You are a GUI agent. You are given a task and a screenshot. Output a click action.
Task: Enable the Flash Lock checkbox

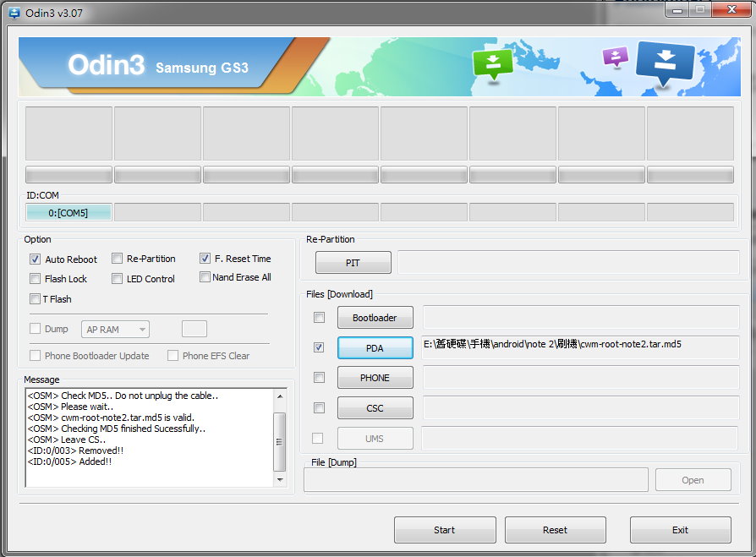[35, 279]
